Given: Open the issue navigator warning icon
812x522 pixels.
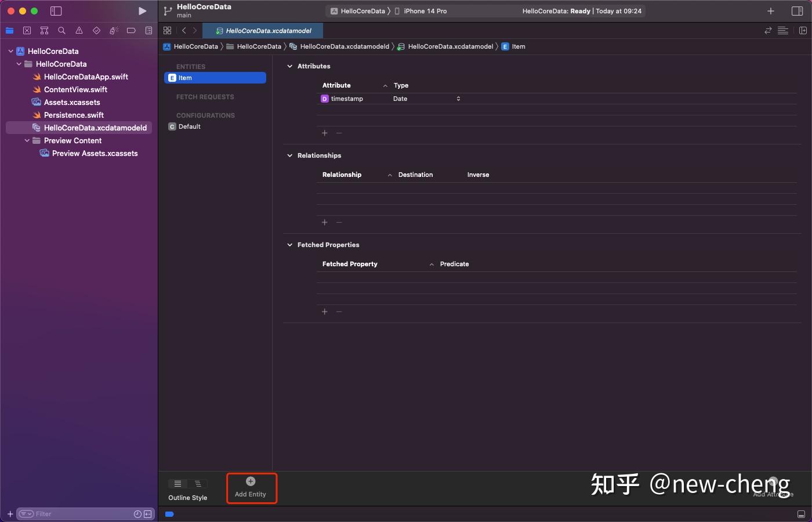Looking at the screenshot, I should click(79, 30).
